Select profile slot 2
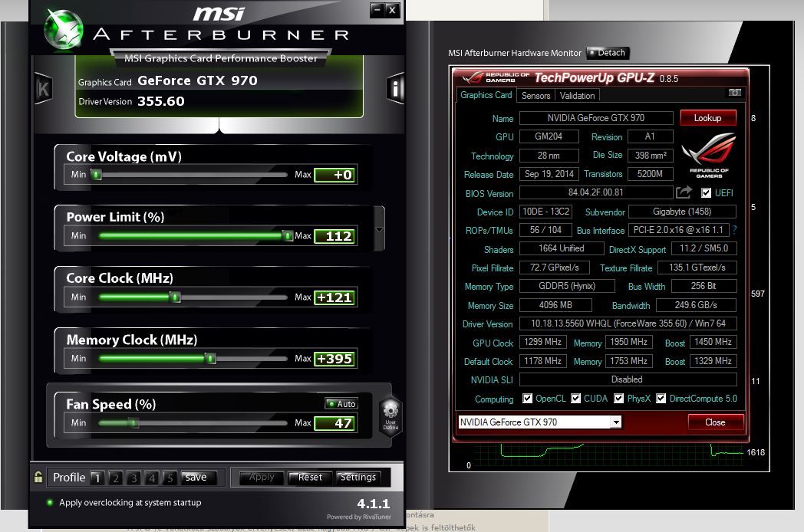 [115, 478]
